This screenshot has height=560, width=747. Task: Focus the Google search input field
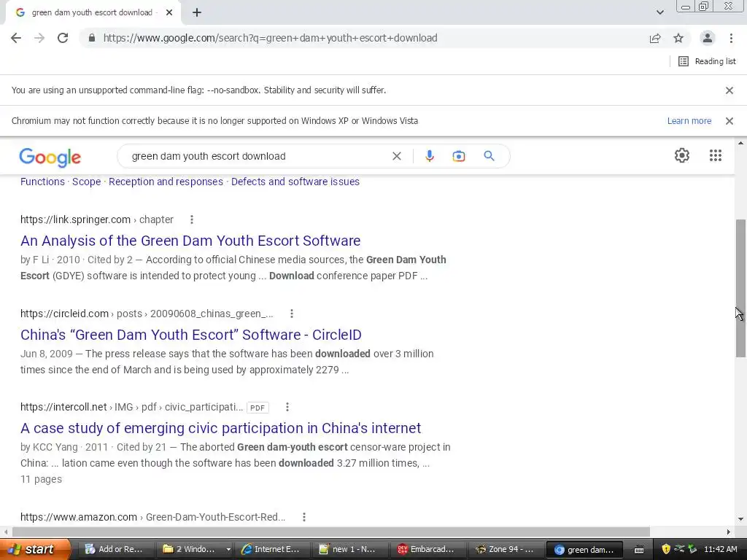click(258, 156)
